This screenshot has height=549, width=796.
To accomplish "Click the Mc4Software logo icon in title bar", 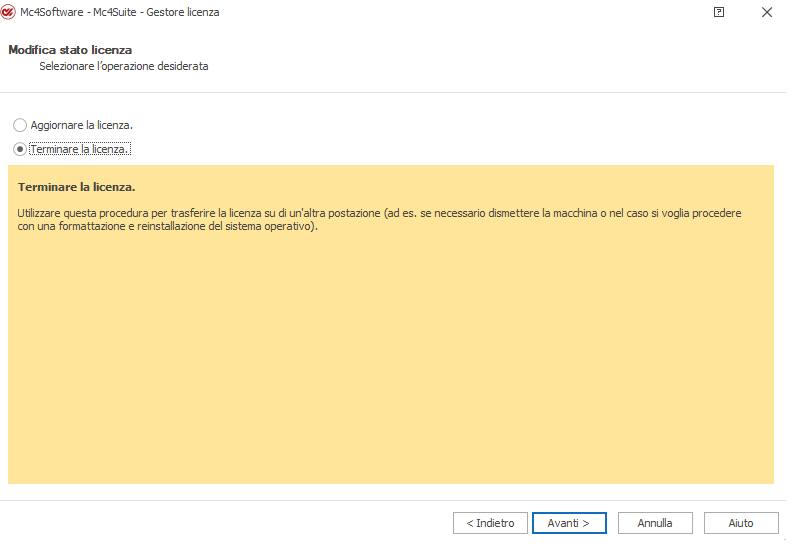I will [x=10, y=12].
